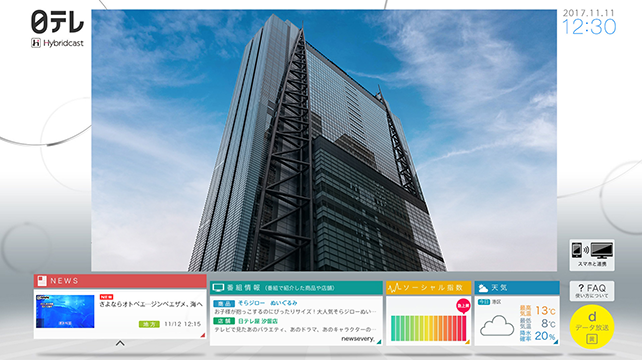Click the yellow データ放送 d button

point(592,326)
